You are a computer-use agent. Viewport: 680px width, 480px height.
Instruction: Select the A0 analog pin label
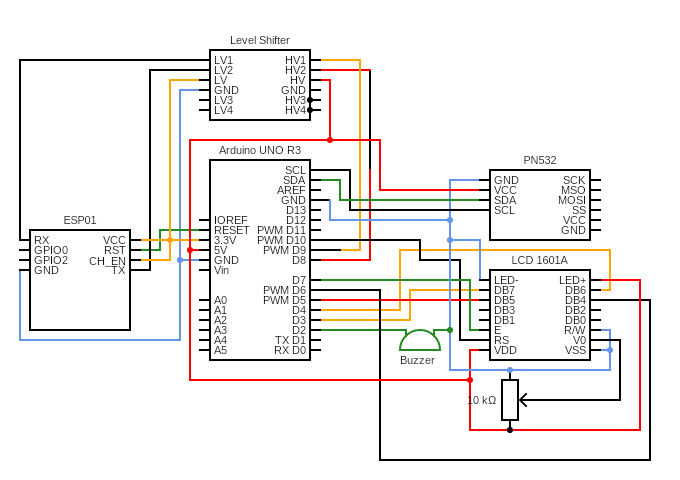[x=220, y=300]
